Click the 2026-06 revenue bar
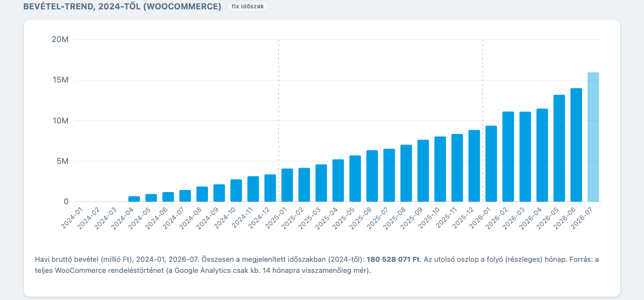644x300 pixels. click(x=577, y=145)
